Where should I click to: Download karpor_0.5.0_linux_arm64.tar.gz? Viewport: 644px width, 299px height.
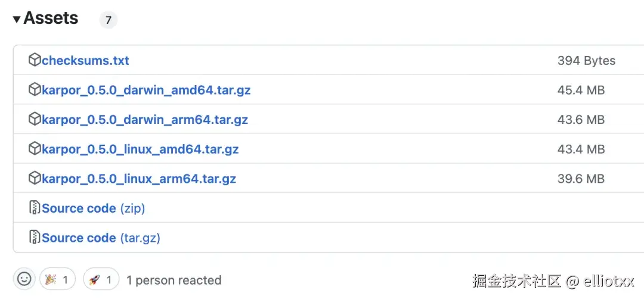(139, 179)
